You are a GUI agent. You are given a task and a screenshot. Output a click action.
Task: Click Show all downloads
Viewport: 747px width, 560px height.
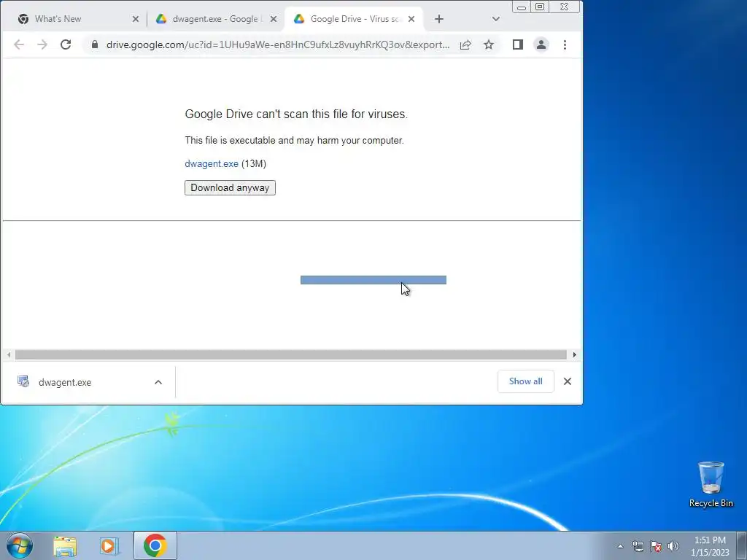[x=525, y=381]
